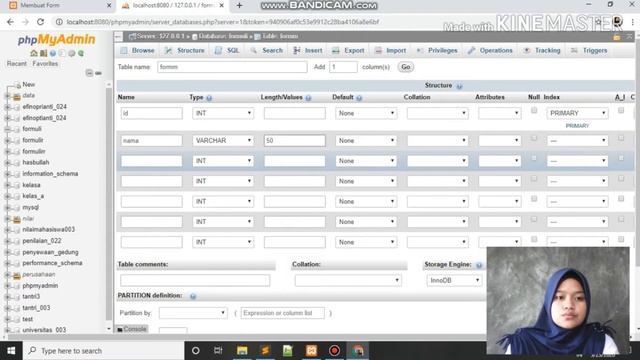
Task: Click the green reload navigation panel icon
Action: [x=81, y=53]
